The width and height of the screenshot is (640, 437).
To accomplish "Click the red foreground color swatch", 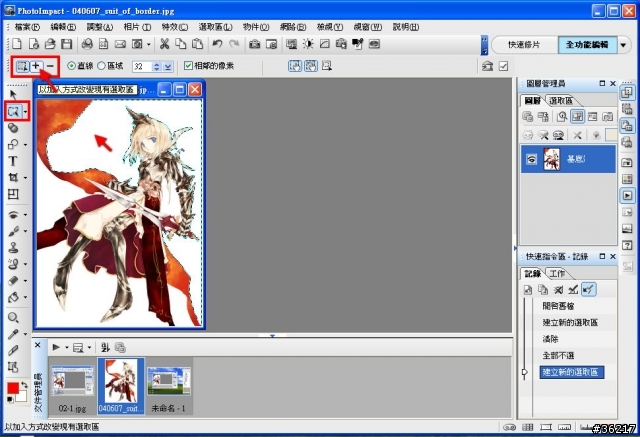I will coord(13,388).
